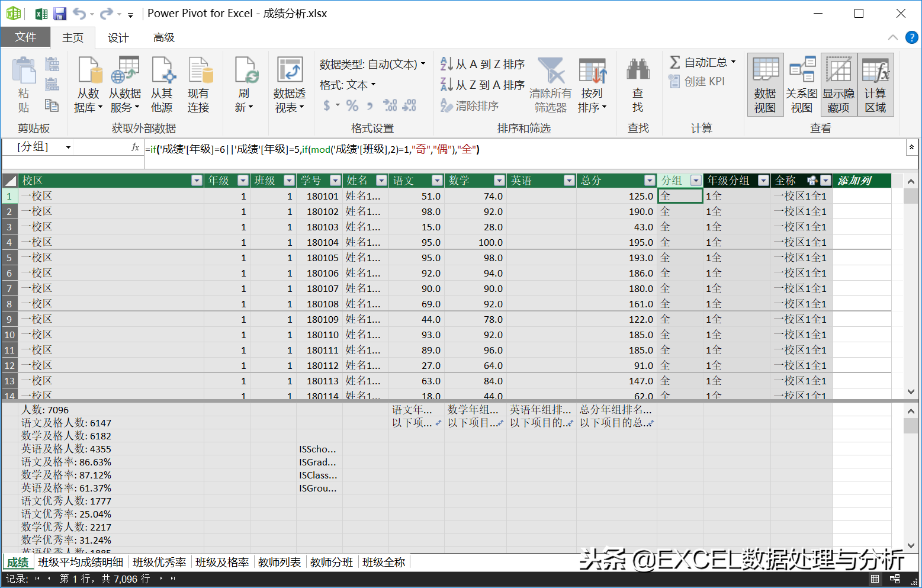Go to next record arrow
Screen dimensions: 922x588
click(x=161, y=579)
